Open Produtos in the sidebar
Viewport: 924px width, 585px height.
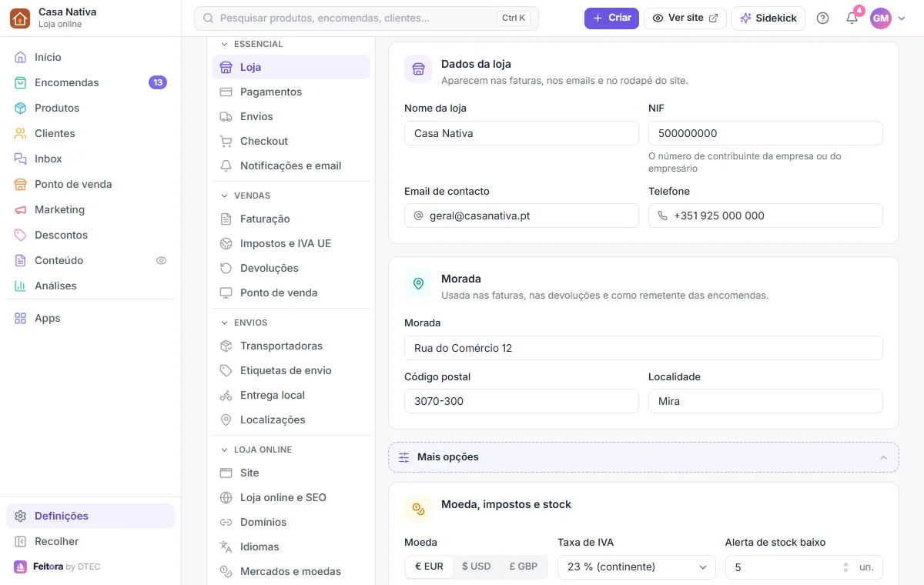(x=90, y=108)
